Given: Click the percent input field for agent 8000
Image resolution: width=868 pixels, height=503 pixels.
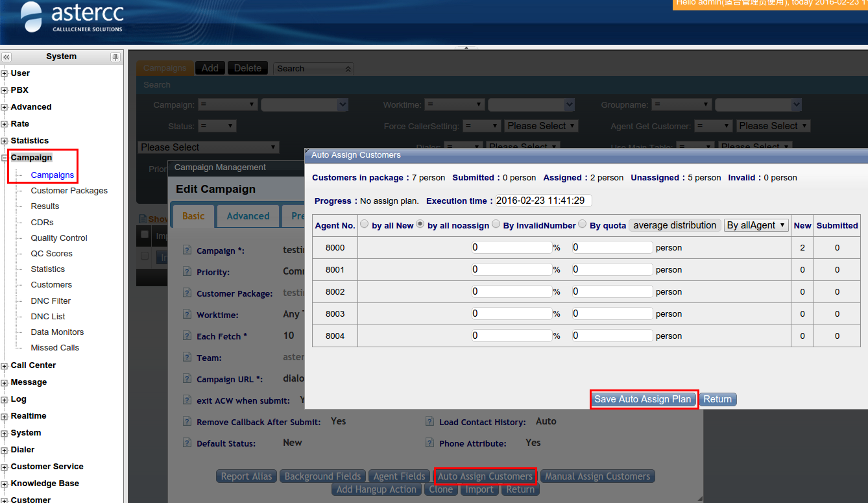Looking at the screenshot, I should 511,247.
